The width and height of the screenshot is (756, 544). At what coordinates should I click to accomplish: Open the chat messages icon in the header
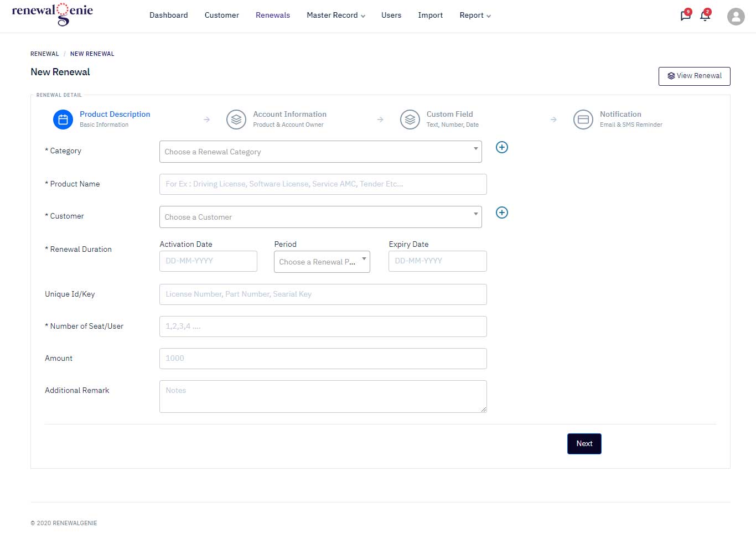686,15
